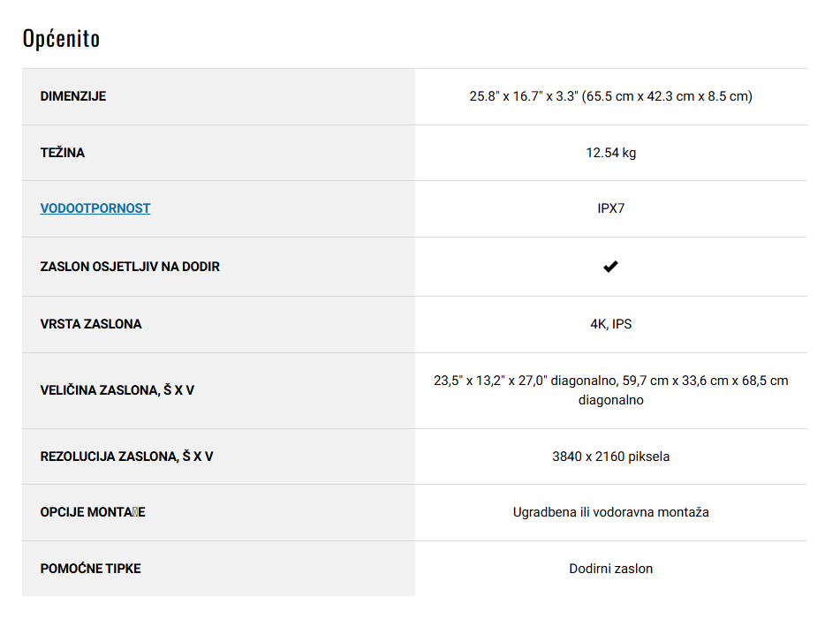Screen dimensions: 840x619
Task: Click the VRSTA ZASLONA label
Action: coord(91,324)
